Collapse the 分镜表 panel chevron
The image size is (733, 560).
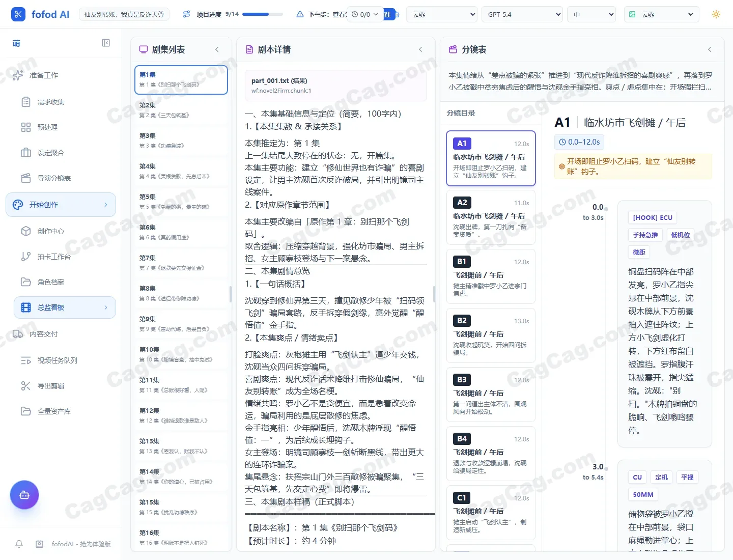click(x=710, y=49)
